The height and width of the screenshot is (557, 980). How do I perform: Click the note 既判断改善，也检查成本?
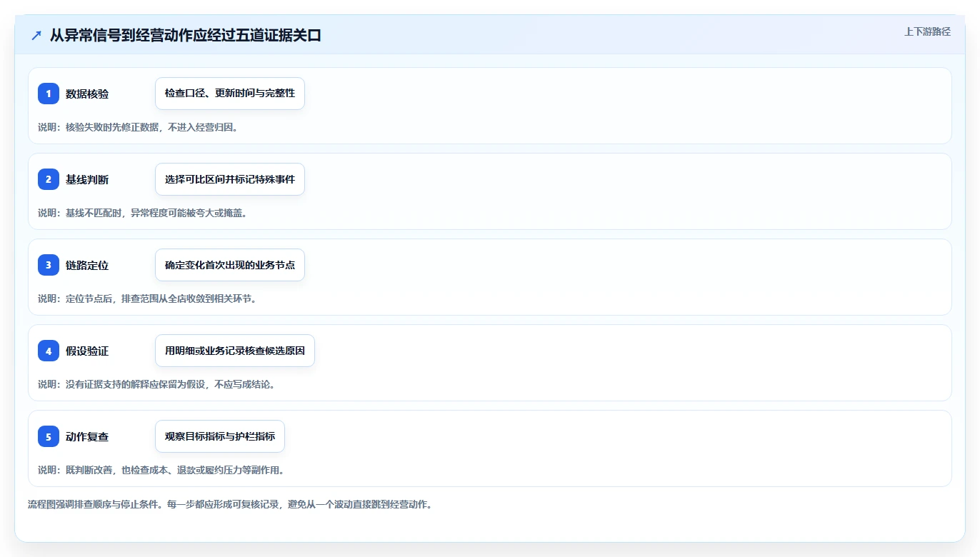(x=117, y=471)
